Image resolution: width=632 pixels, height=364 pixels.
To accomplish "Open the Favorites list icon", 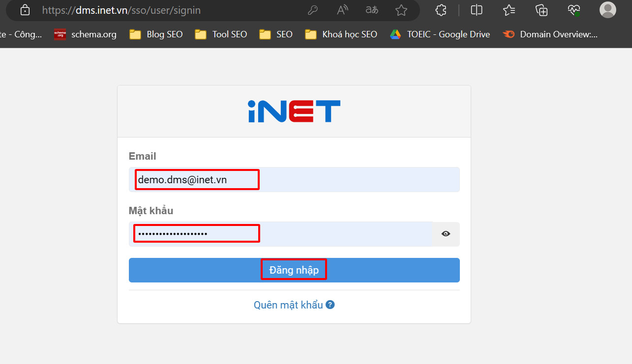I will pos(509,10).
